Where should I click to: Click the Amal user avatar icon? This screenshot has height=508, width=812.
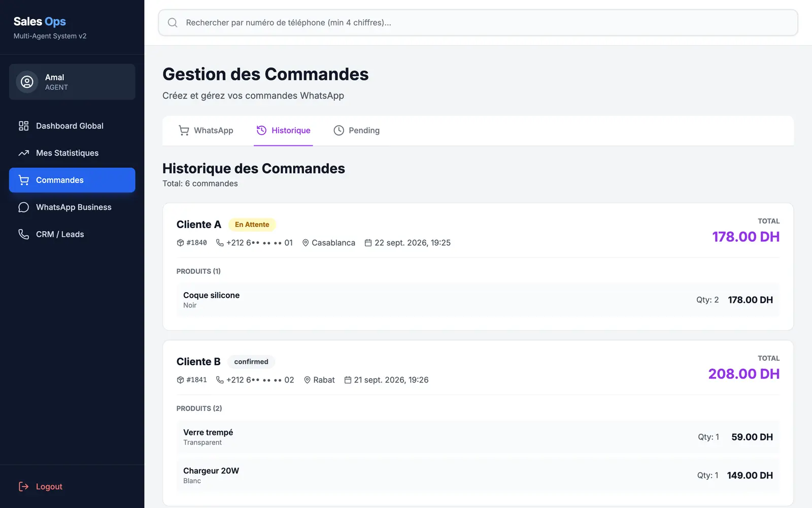(27, 82)
